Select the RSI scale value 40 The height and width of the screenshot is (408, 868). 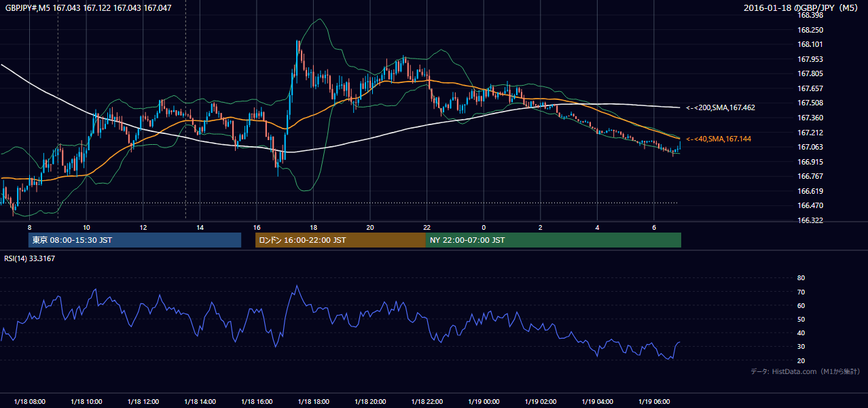[801, 333]
